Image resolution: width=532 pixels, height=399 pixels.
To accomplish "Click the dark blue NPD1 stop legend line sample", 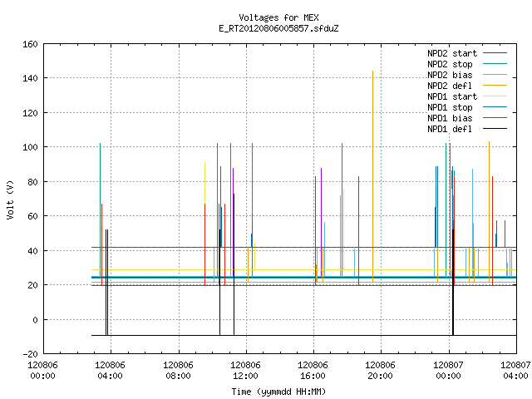I will tap(495, 107).
